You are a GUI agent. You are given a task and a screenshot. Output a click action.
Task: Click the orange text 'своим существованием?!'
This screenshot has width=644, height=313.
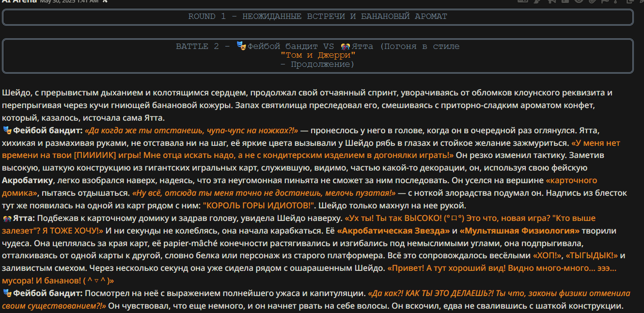point(54,306)
